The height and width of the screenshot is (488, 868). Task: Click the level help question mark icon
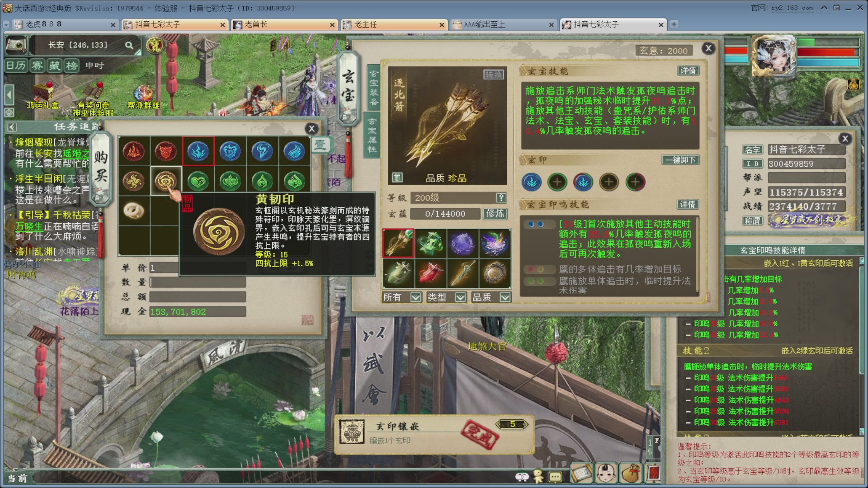500,197
